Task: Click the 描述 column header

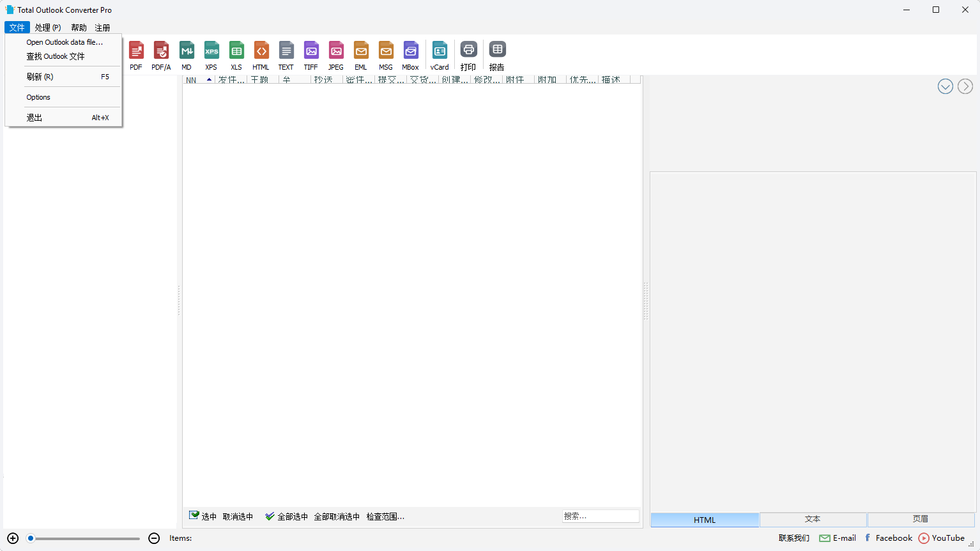Action: point(614,79)
